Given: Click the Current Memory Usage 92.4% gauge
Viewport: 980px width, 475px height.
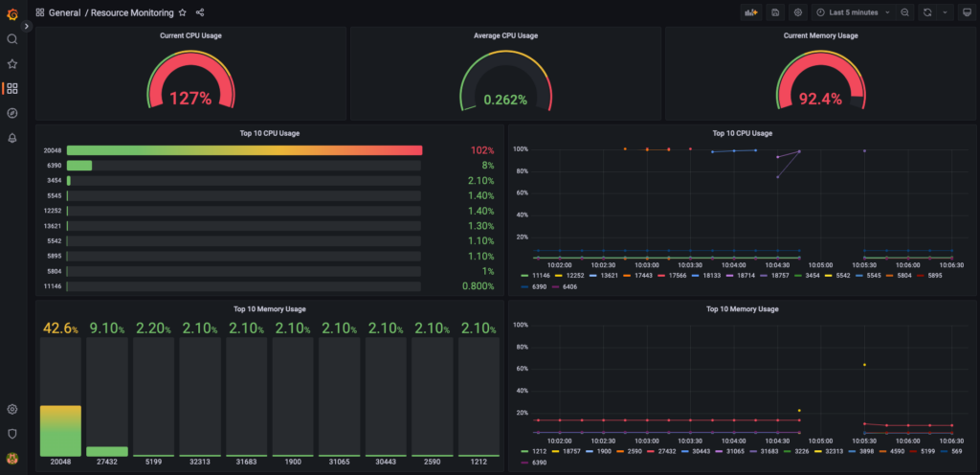Looking at the screenshot, I should [820, 79].
